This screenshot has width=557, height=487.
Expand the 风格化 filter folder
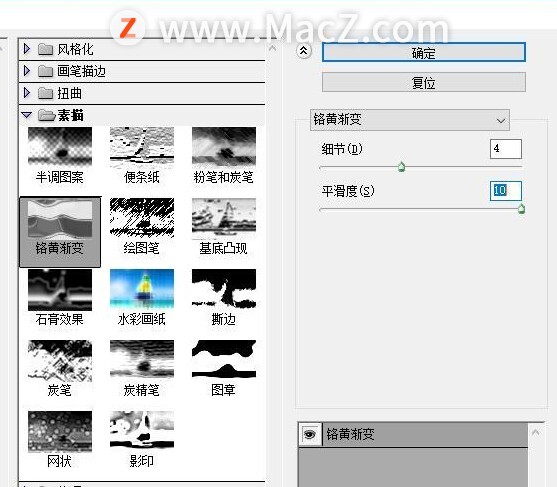(x=27, y=49)
